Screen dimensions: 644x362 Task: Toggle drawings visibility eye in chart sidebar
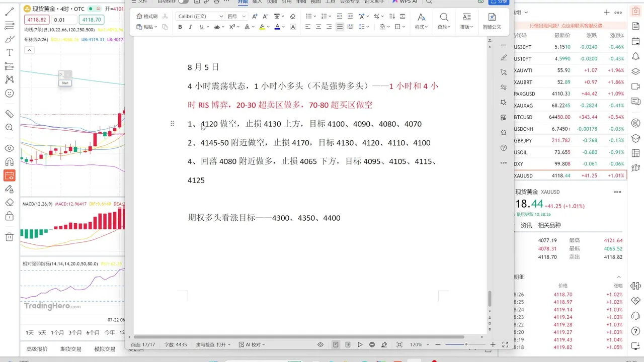tap(9, 148)
